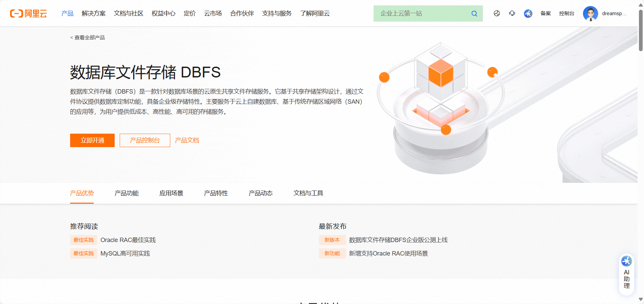Open the 了解阿里云 menu
The height and width of the screenshot is (304, 644).
click(x=315, y=13)
